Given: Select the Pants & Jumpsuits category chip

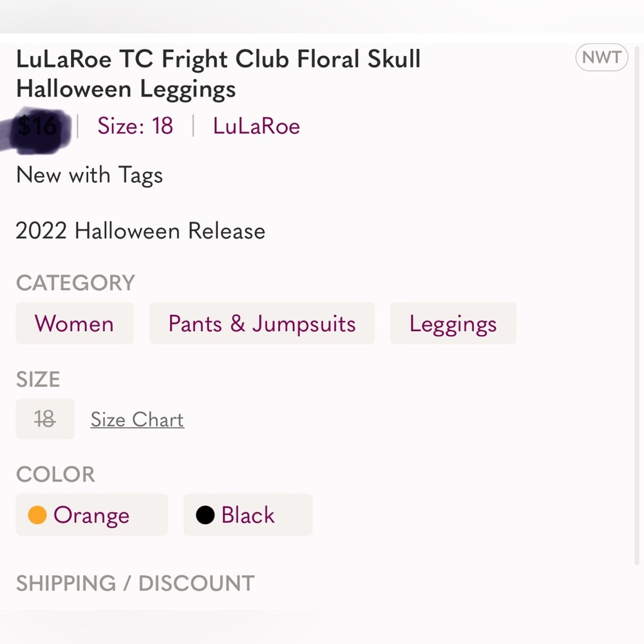Looking at the screenshot, I should [261, 324].
